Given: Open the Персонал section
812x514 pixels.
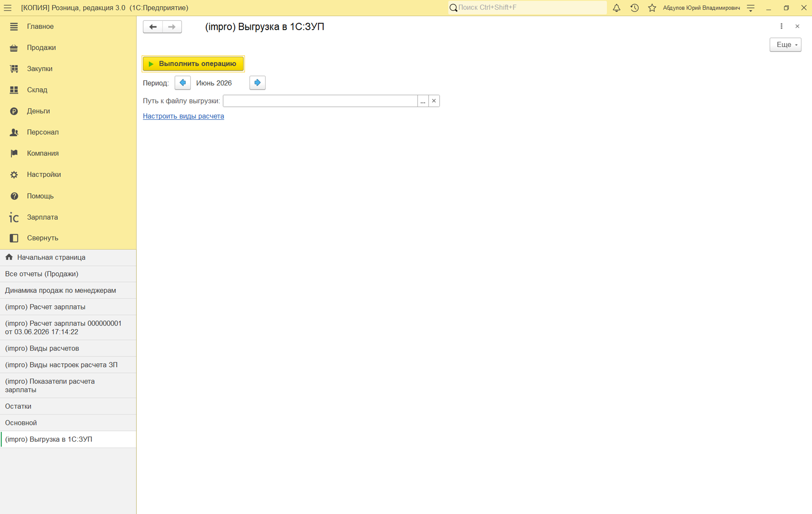Looking at the screenshot, I should 68,132.
